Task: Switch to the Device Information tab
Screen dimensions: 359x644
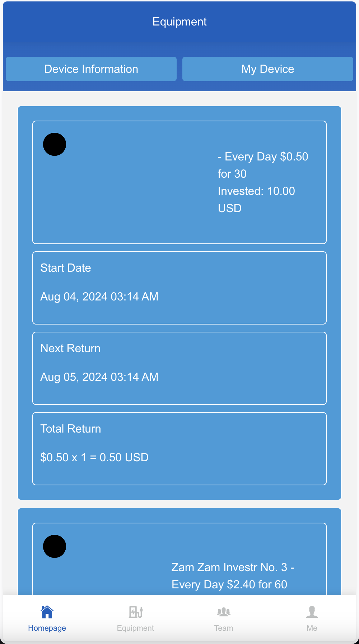Action: point(91,69)
